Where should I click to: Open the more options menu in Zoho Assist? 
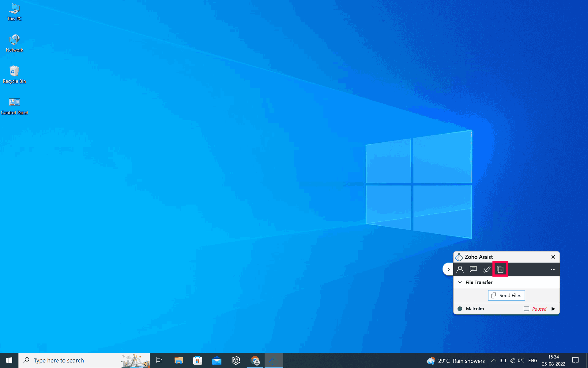coord(553,269)
